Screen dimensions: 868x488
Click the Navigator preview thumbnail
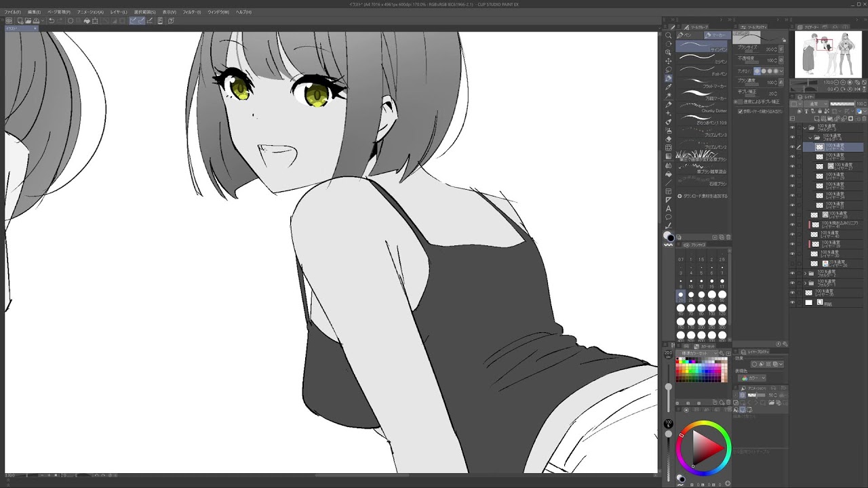tap(827, 54)
